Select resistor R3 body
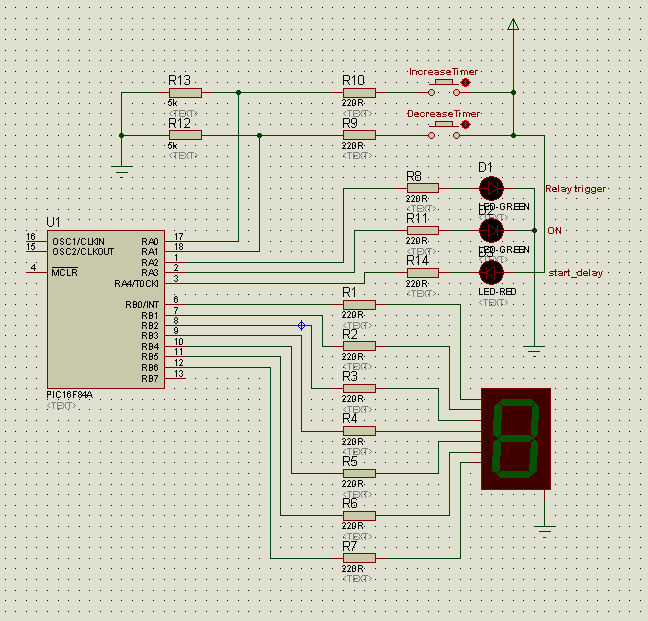Image resolution: width=648 pixels, height=621 pixels. click(359, 388)
